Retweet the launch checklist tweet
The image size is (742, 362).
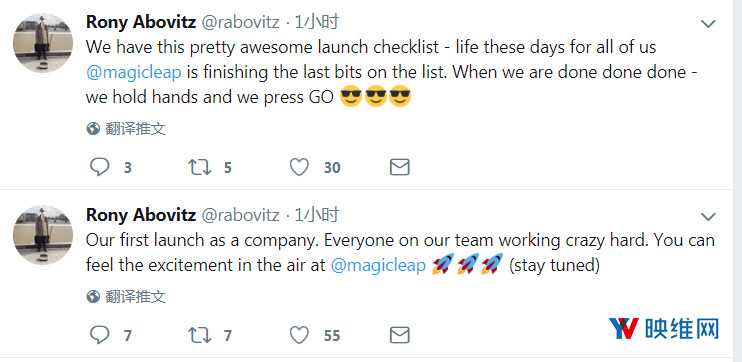pyautogui.click(x=199, y=167)
